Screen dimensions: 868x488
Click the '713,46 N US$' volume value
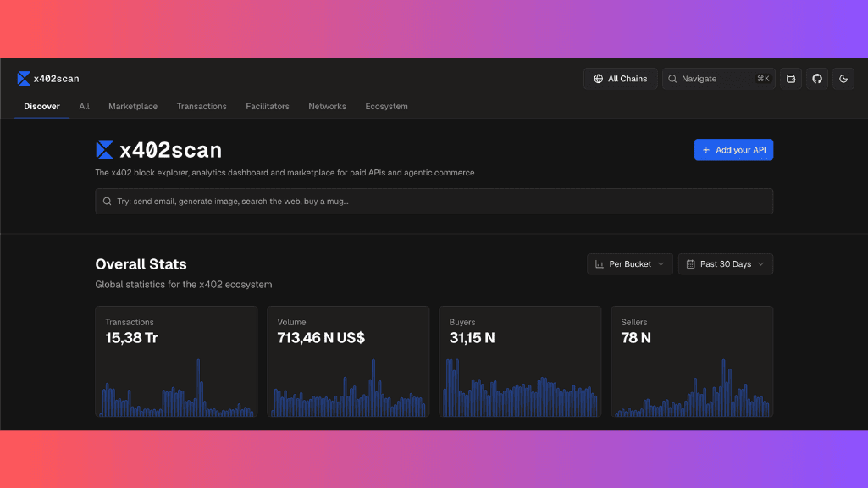tap(321, 338)
